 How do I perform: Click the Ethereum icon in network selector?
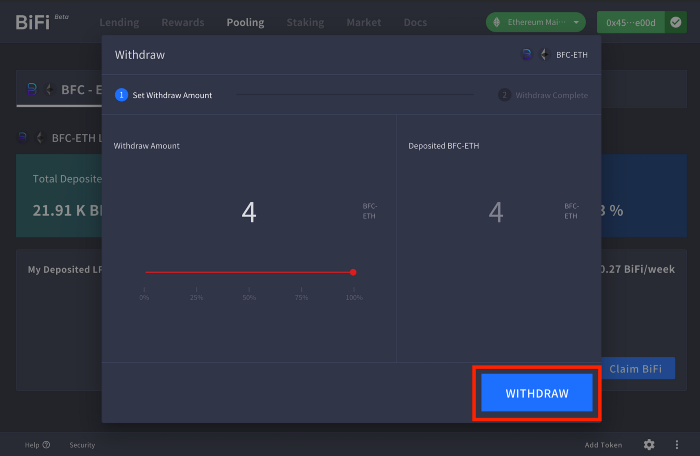point(496,22)
